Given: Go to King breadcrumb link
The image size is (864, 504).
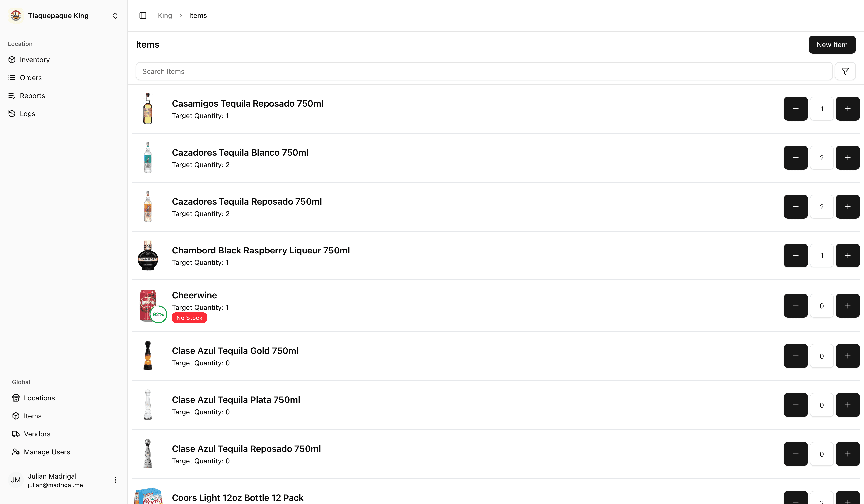Looking at the screenshot, I should point(165,16).
